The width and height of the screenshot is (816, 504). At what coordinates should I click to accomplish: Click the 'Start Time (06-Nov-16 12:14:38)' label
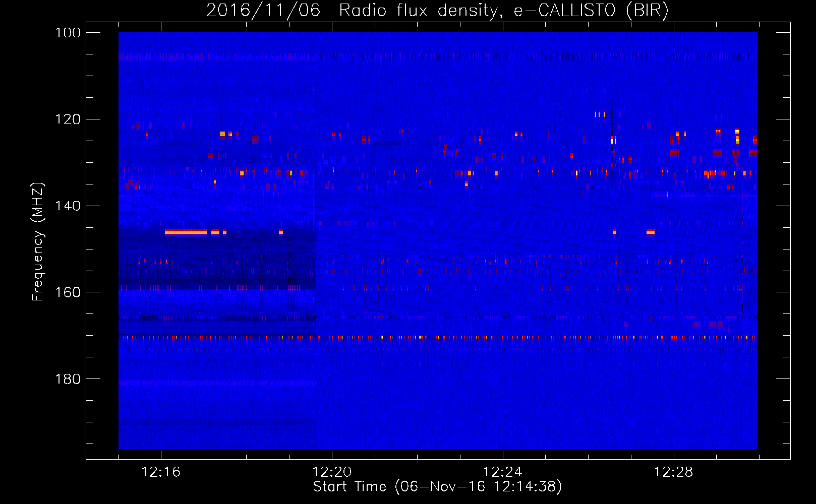(437, 487)
